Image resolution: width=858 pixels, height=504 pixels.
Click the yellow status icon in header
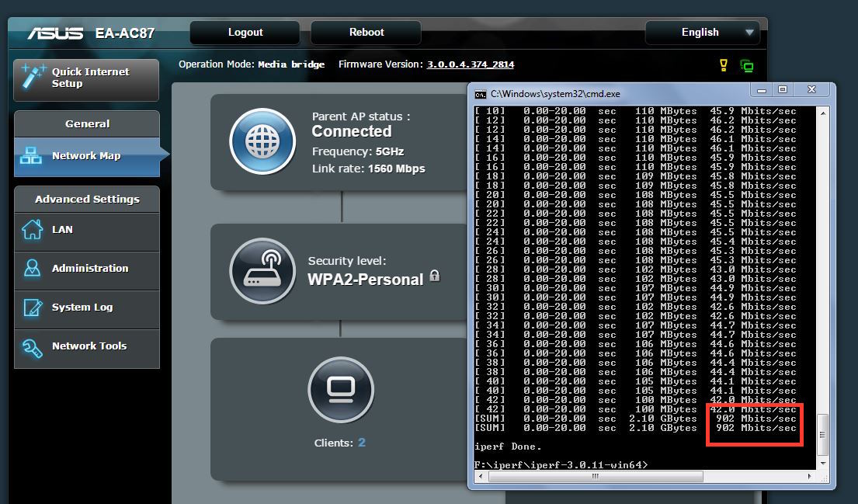point(724,65)
